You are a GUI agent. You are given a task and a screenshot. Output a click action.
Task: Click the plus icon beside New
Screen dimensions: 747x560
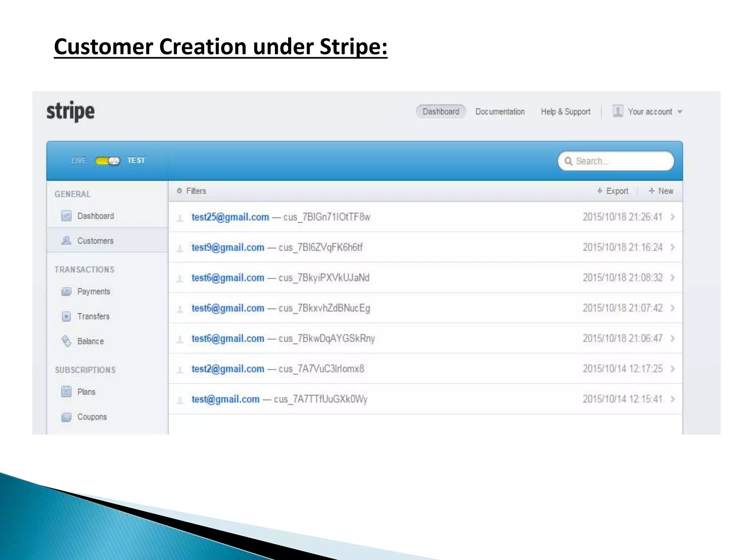pyautogui.click(x=651, y=191)
